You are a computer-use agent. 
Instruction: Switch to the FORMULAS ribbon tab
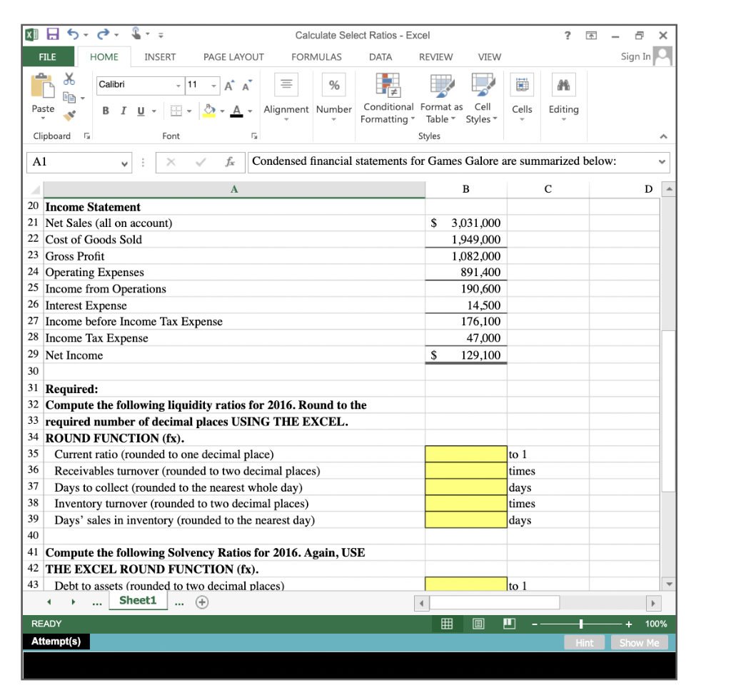click(316, 57)
